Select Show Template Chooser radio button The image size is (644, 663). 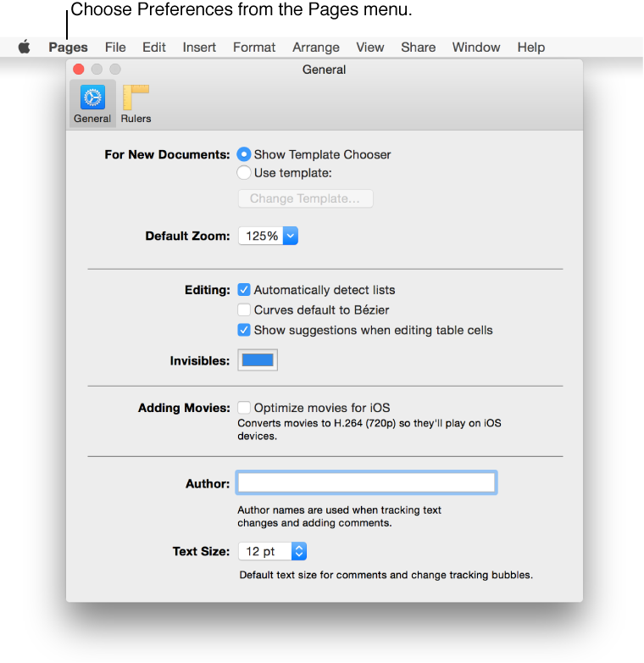coord(244,154)
